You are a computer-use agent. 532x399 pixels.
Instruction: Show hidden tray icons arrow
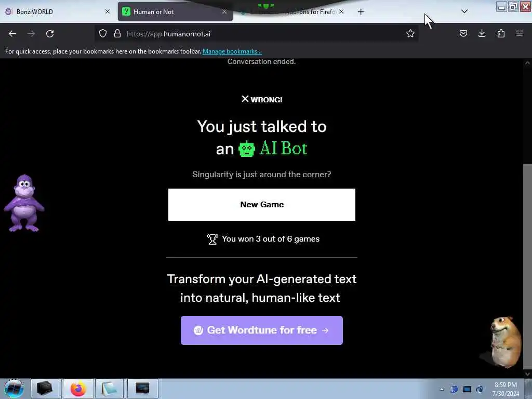[442, 389]
